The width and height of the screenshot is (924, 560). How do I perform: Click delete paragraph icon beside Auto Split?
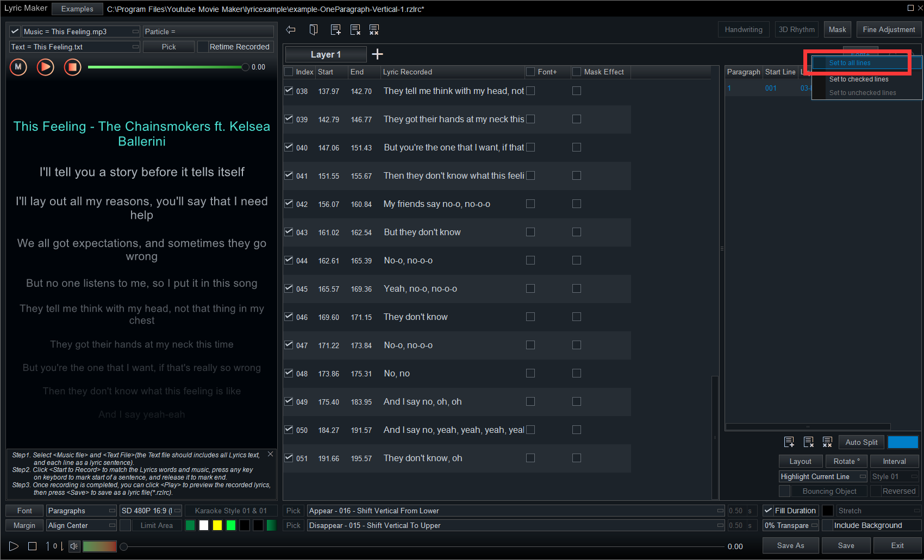tap(809, 442)
